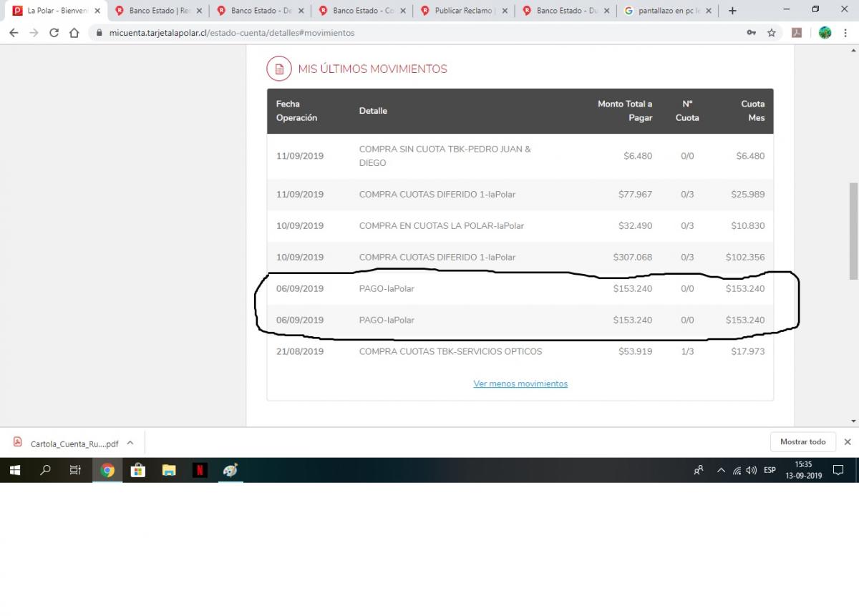Image resolution: width=859 pixels, height=616 pixels.
Task: Click the Detalle column header
Action: [373, 111]
